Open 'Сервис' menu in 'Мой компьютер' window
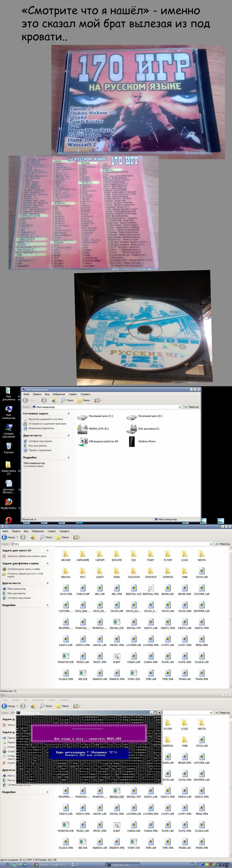The width and height of the screenshot is (232, 868). coord(73,394)
